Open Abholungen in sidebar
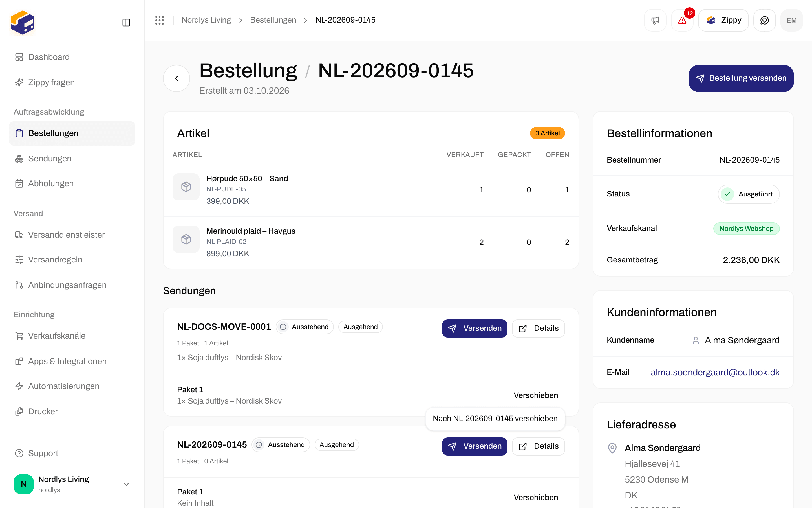Viewport: 812px width, 508px height. 72,183
